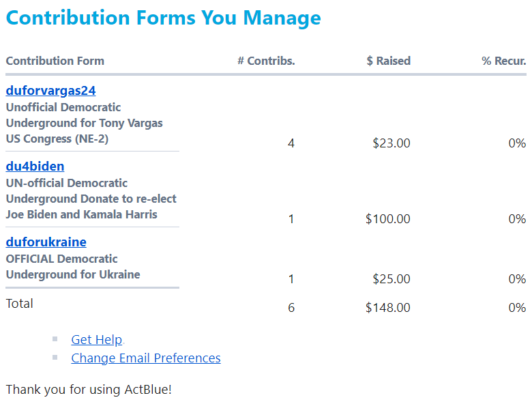Image resolution: width=532 pixels, height=402 pixels.
Task: Open the duforvargas24 contribution form link
Action: (50, 90)
